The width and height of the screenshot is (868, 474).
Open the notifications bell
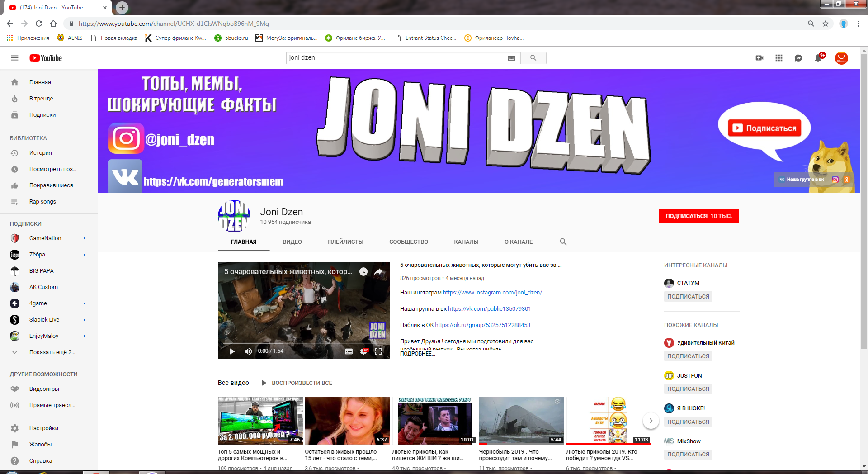point(818,58)
